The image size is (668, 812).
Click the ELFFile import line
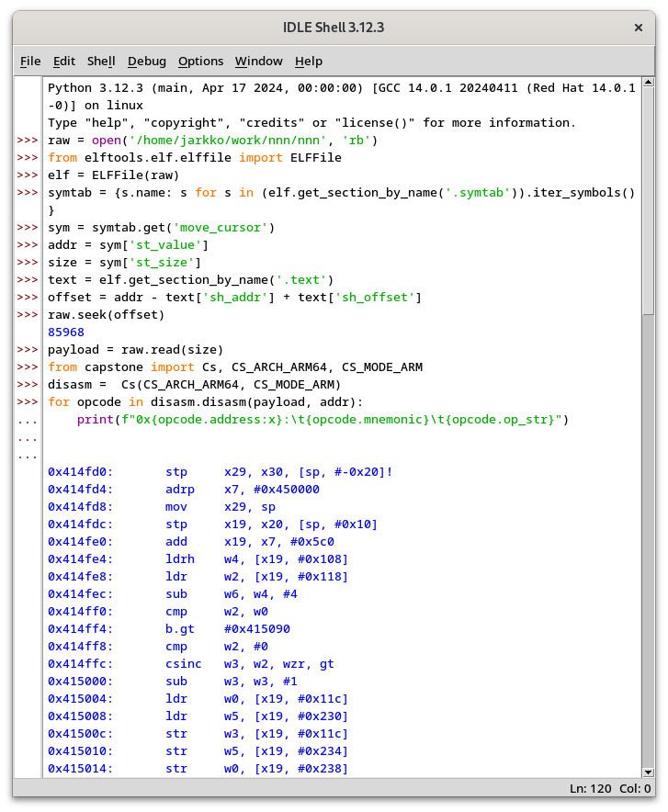195,157
